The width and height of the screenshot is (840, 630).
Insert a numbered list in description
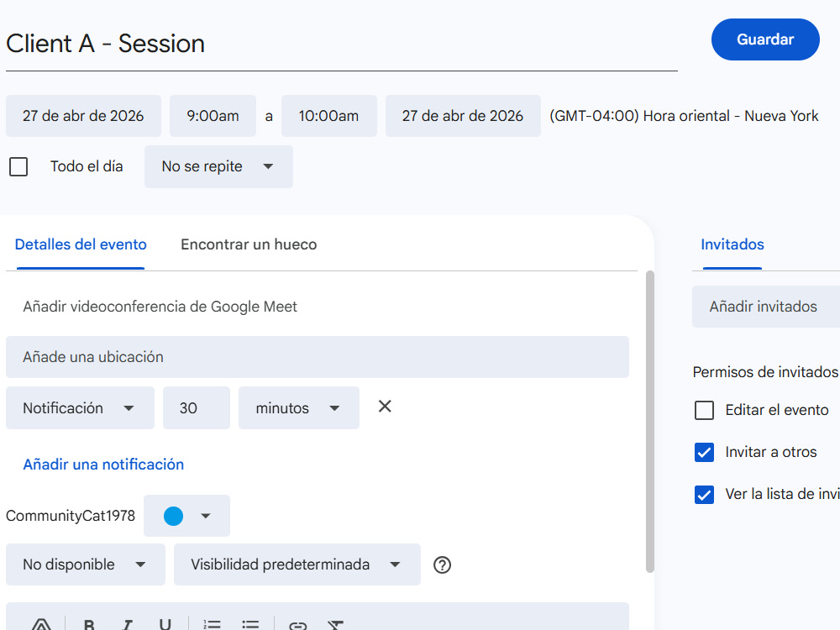pyautogui.click(x=213, y=624)
